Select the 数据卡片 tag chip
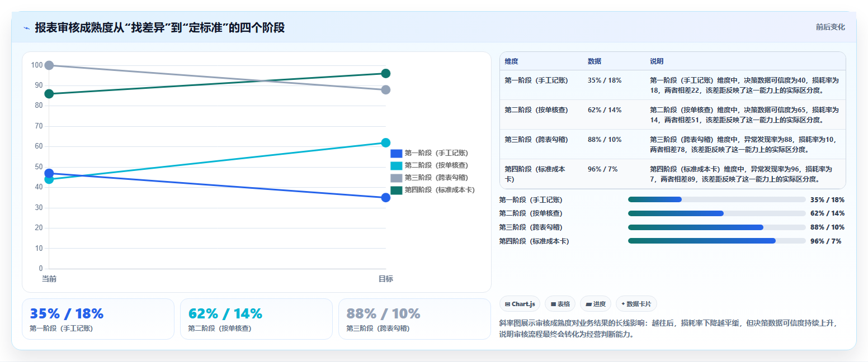Screen dimensions: 868x362 pos(636,304)
